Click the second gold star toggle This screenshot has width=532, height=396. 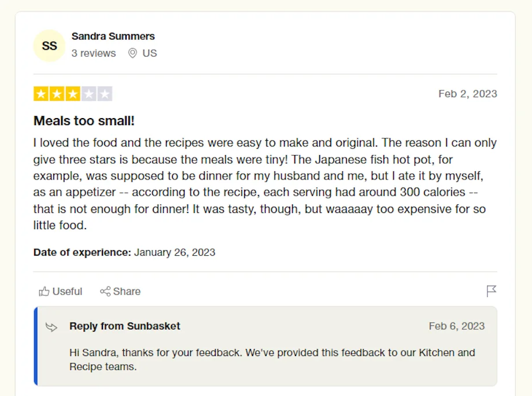56,93
